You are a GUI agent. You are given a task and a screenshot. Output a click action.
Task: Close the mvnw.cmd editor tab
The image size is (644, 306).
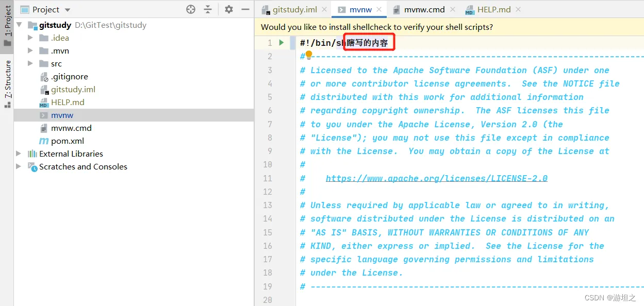452,9
